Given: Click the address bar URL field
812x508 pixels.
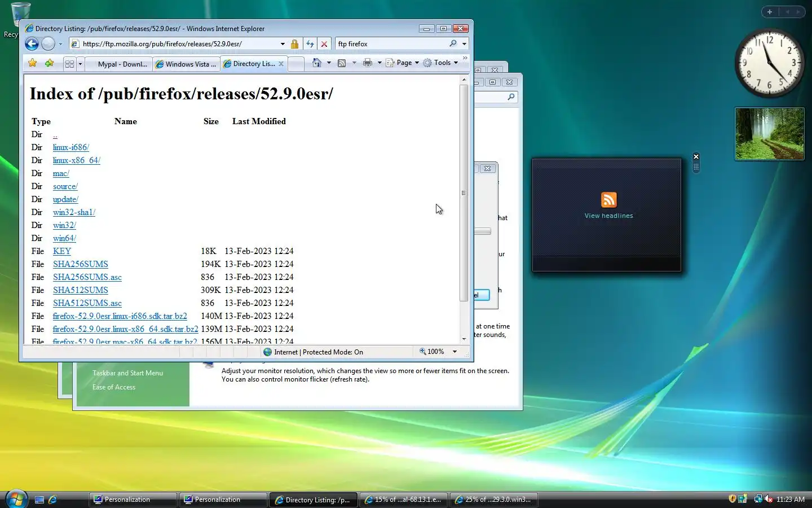Looking at the screenshot, I should pos(175,44).
